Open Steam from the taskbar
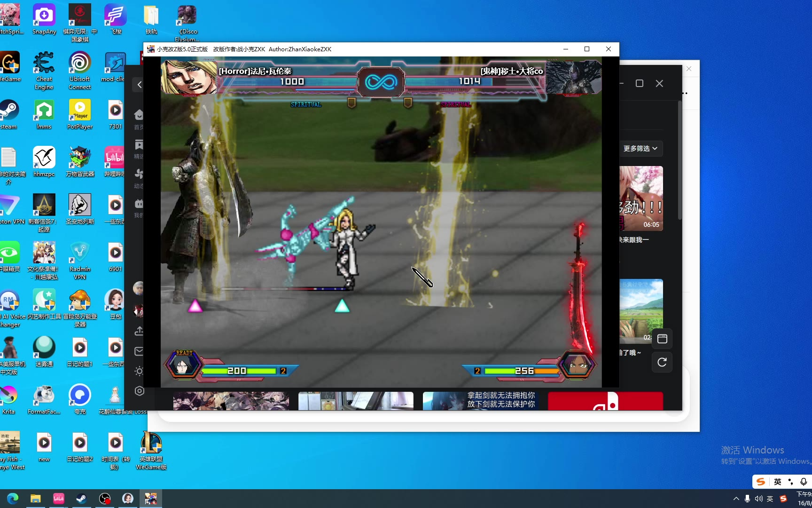Image resolution: width=812 pixels, height=508 pixels. click(82, 499)
